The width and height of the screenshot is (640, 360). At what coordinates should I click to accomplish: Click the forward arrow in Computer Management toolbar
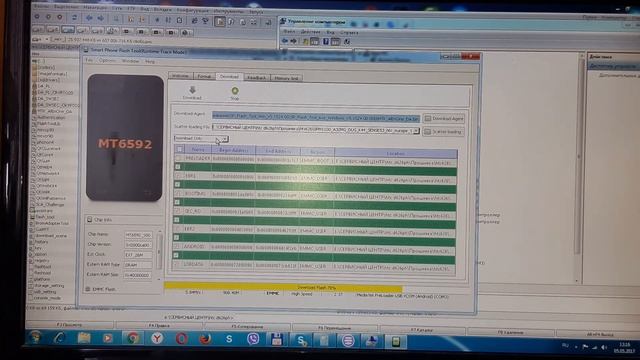tap(293, 41)
